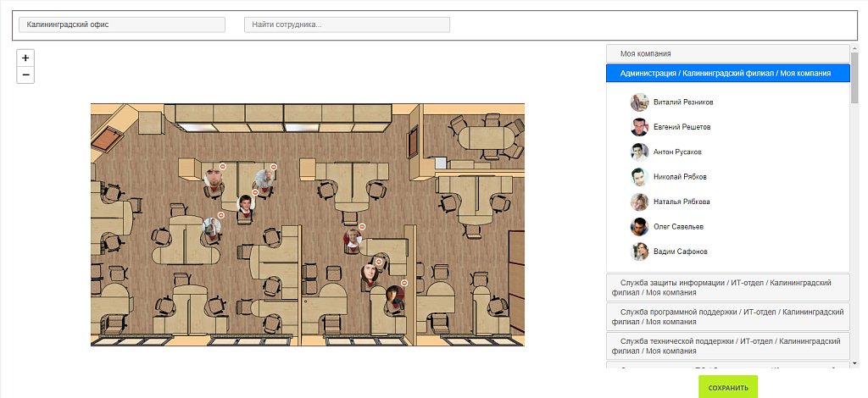Click the Сохранить button

(728, 388)
